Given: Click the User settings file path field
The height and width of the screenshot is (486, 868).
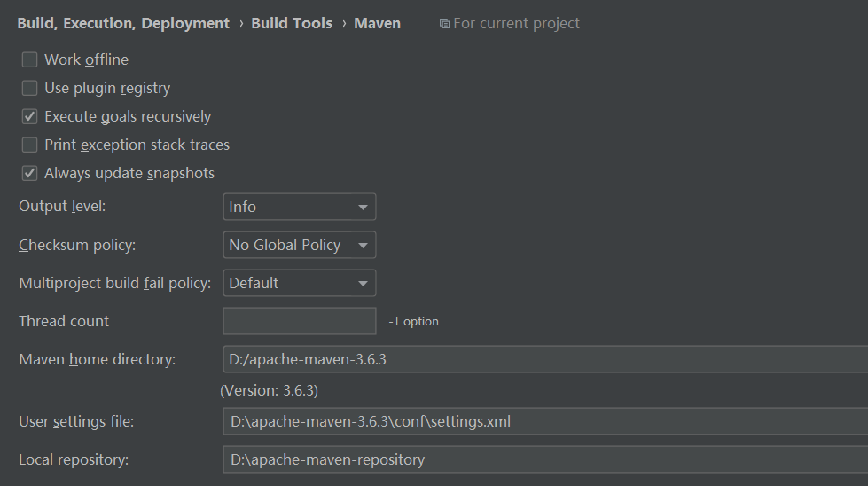Looking at the screenshot, I should tap(545, 421).
